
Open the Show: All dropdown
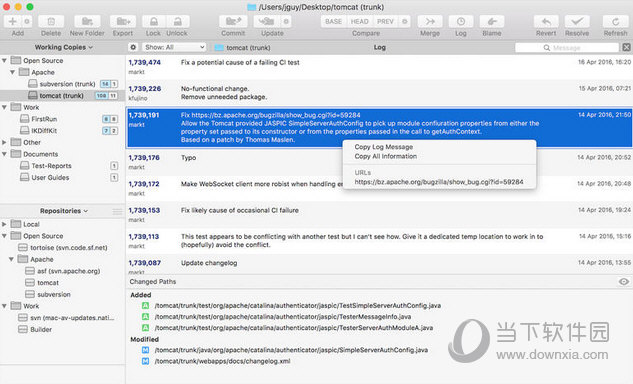point(174,47)
